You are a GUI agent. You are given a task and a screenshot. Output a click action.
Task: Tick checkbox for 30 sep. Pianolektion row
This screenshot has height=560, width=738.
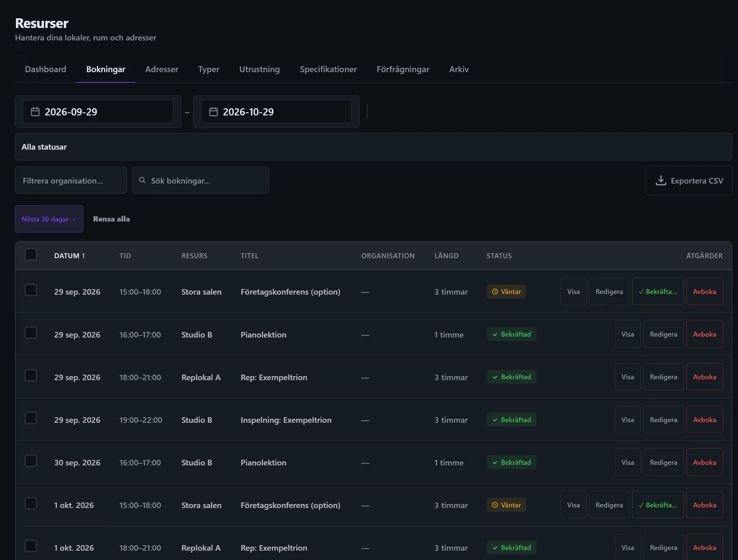click(31, 460)
